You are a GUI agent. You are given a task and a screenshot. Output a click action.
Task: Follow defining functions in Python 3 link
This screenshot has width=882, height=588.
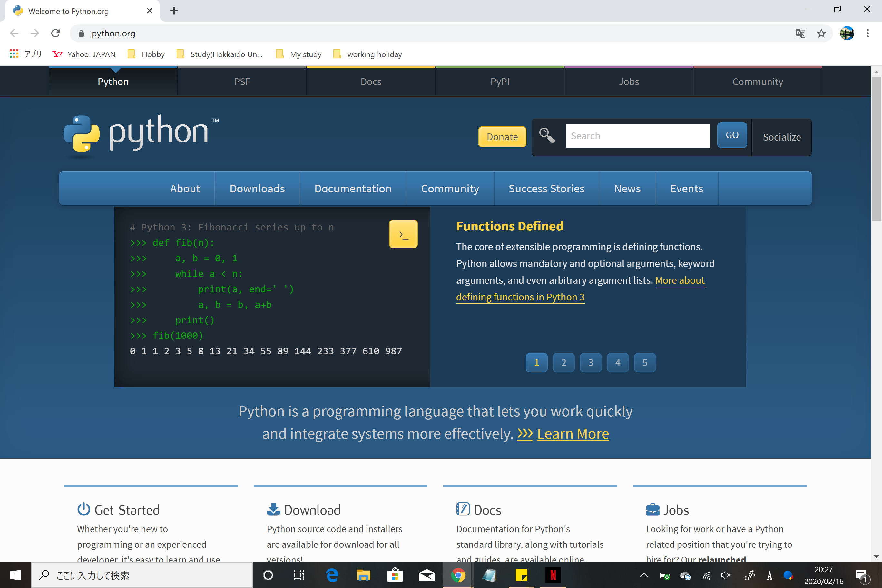(520, 297)
